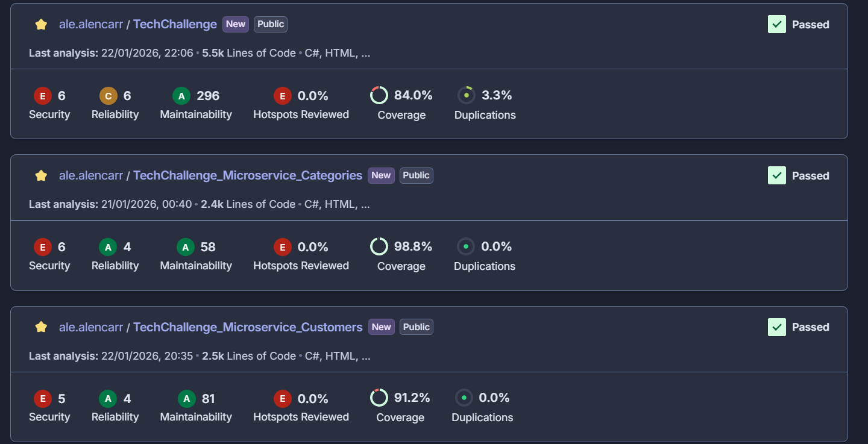Click the star on TechChallenge_Microservice_Categories

[x=41, y=176]
